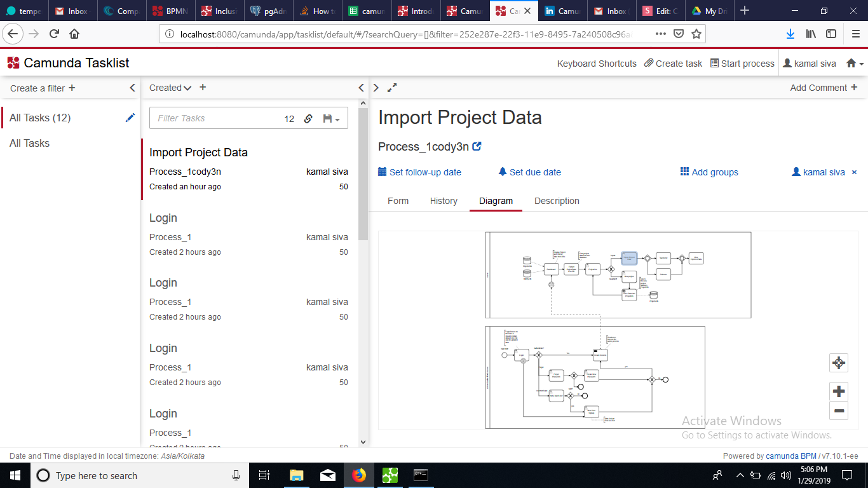Screen dimensions: 868x488
Task: Switch to the History tab
Action: (x=444, y=201)
